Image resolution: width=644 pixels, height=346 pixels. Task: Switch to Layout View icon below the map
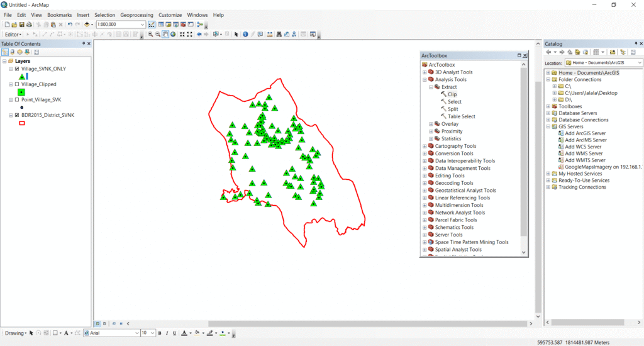(x=104, y=324)
